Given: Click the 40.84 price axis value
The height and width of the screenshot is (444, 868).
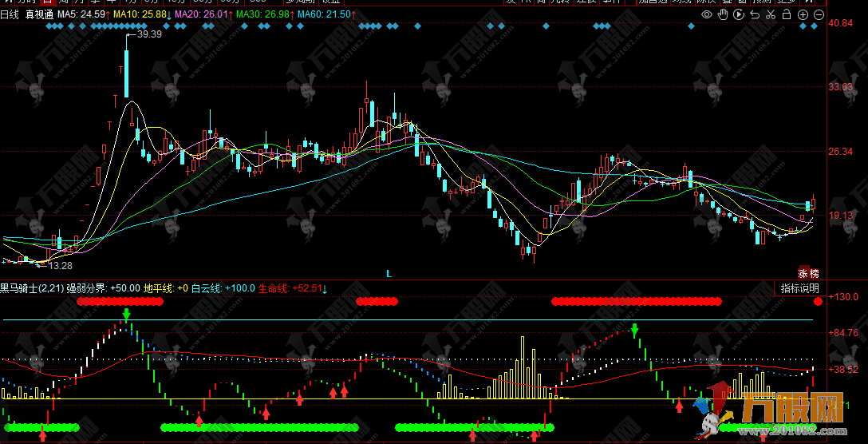Looking at the screenshot, I should (840, 23).
